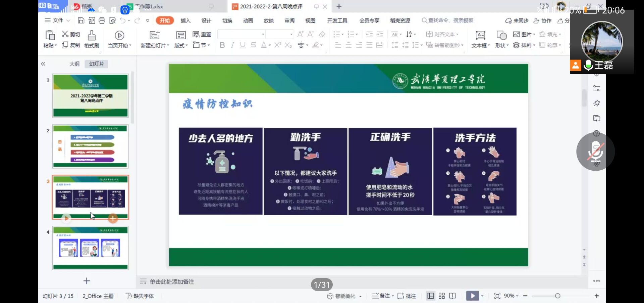Viewport: 644px width, 303px height.
Task: Click the zoom slider handle
Action: pos(557,296)
